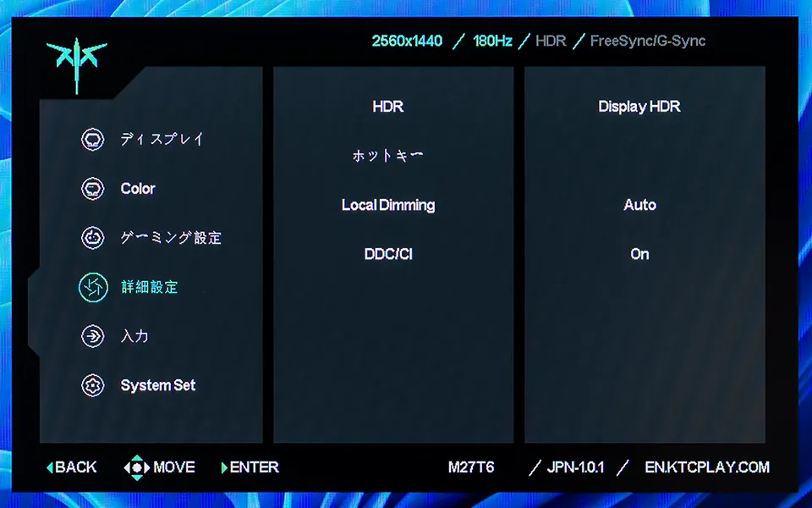Select the HDR setting row
The image size is (812, 508).
[x=388, y=107]
